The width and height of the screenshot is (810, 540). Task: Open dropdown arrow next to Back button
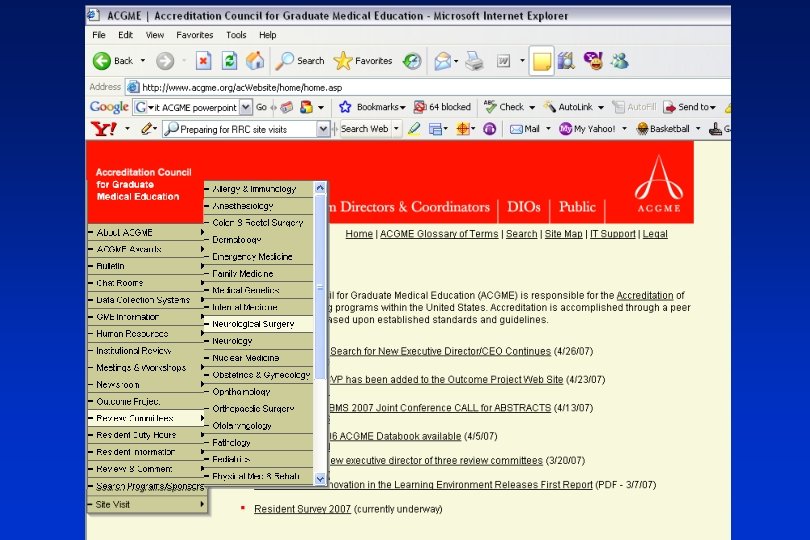143,61
